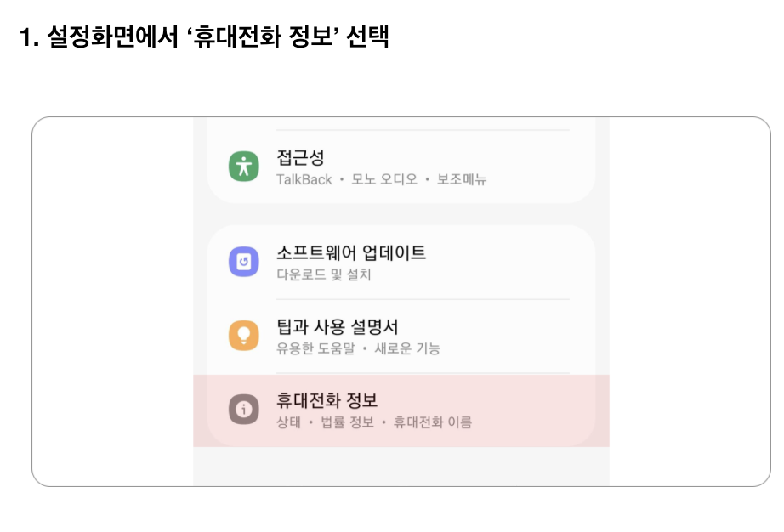Viewport: 784px width, 532px height.
Task: Click the 다운로드 및 설치 subtitle
Action: pyautogui.click(x=324, y=274)
